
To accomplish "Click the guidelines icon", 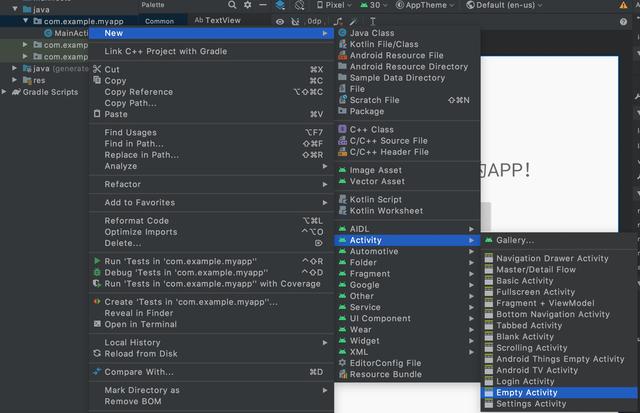I will coord(373,21).
